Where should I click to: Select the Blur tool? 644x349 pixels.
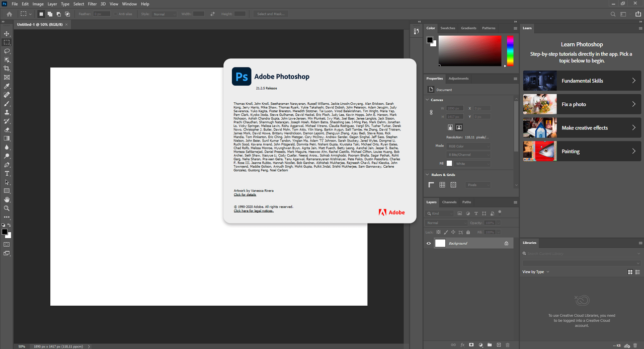coord(7,147)
